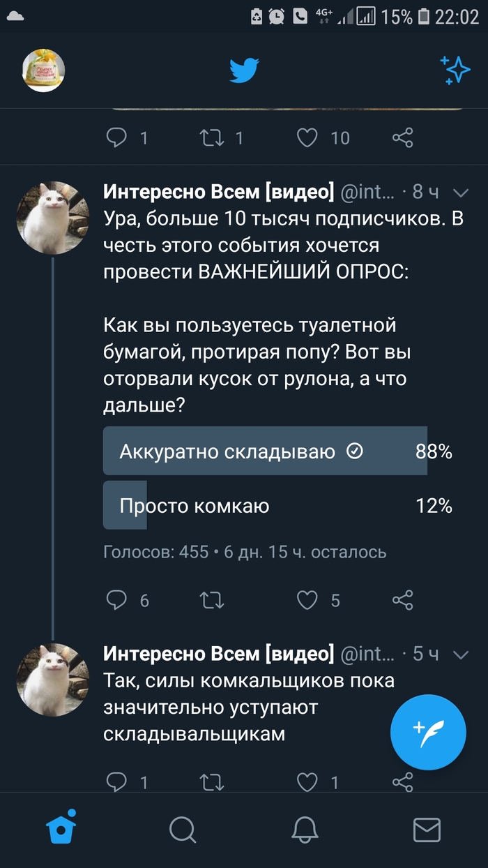
Task: Reply to the poll tweet
Action: pos(116,600)
